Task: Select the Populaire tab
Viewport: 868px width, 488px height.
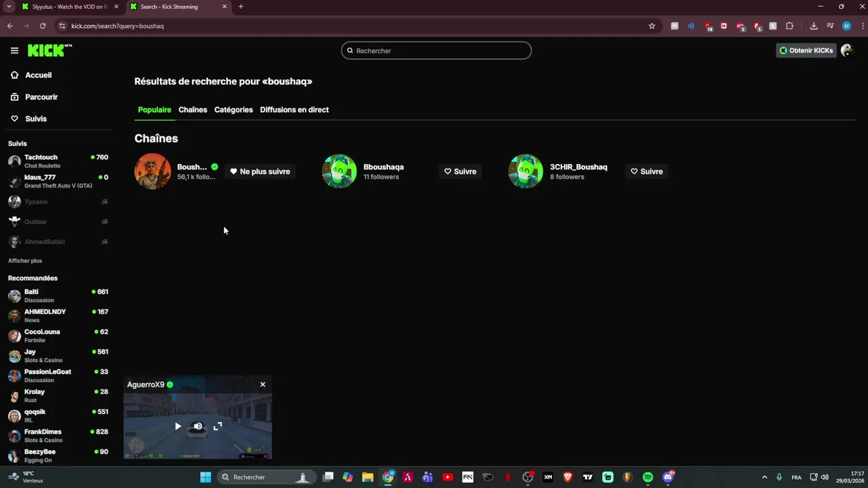Action: (155, 110)
